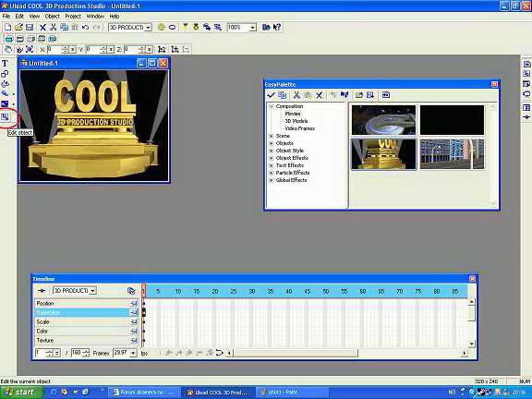Click the loop playback arrow in Timeline

pos(220,353)
